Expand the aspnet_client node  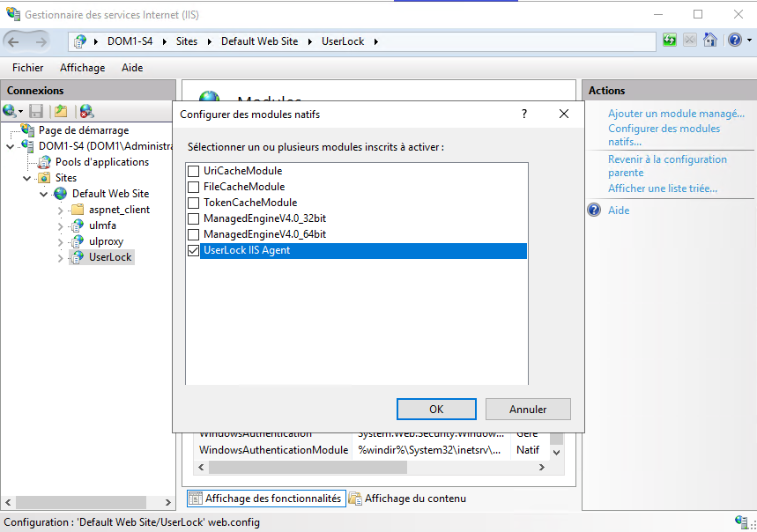(x=60, y=211)
